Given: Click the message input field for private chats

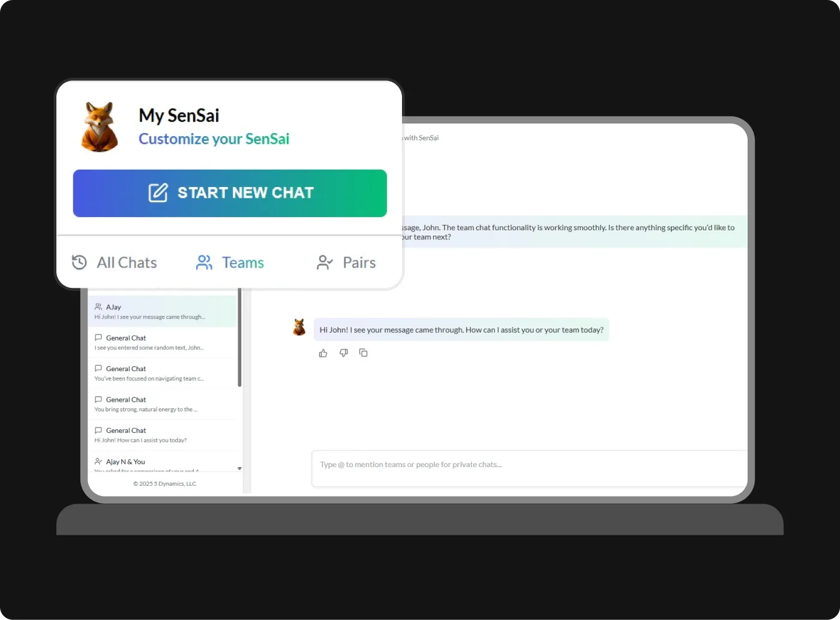Looking at the screenshot, I should point(528,468).
